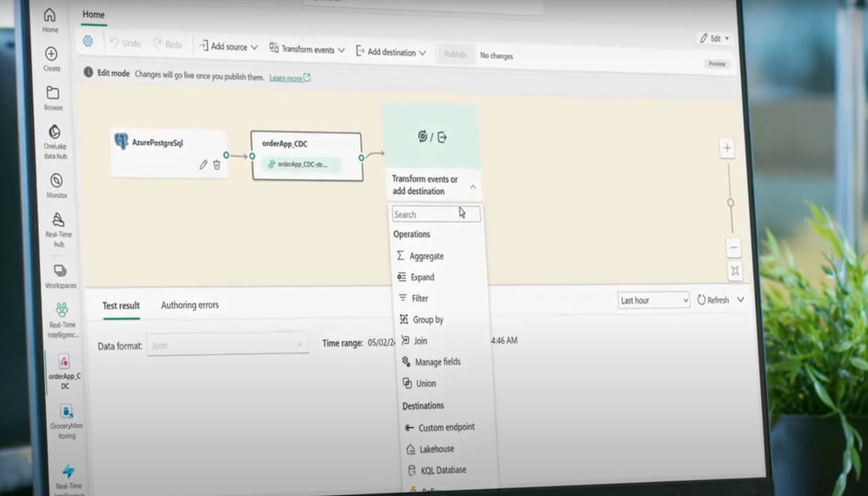This screenshot has height=496, width=868.
Task: Open OneLake data hub
Action: pos(55,142)
